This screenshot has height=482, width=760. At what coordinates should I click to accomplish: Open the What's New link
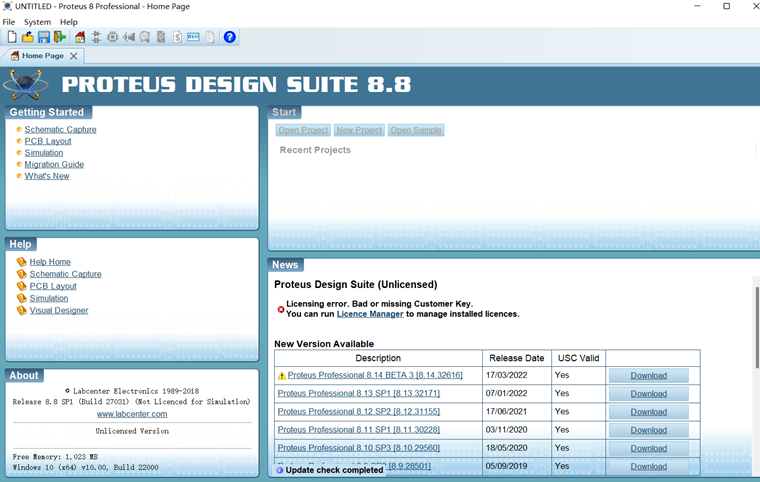pyautogui.click(x=47, y=176)
